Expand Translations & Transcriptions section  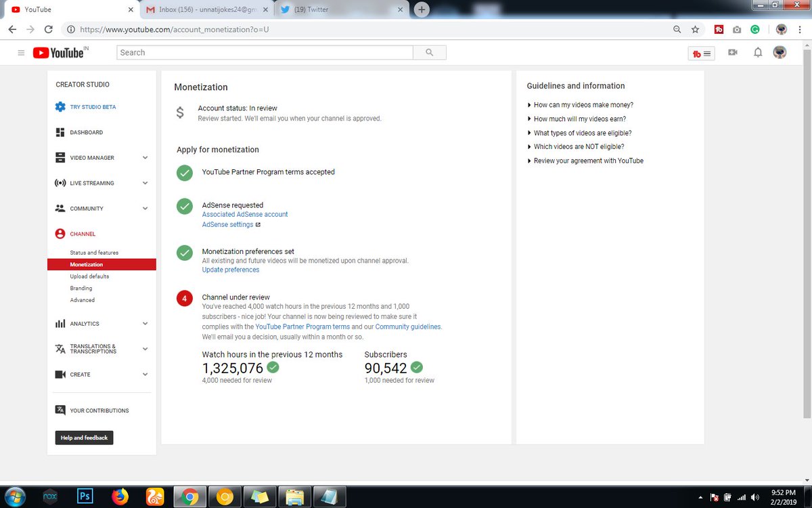coord(145,349)
